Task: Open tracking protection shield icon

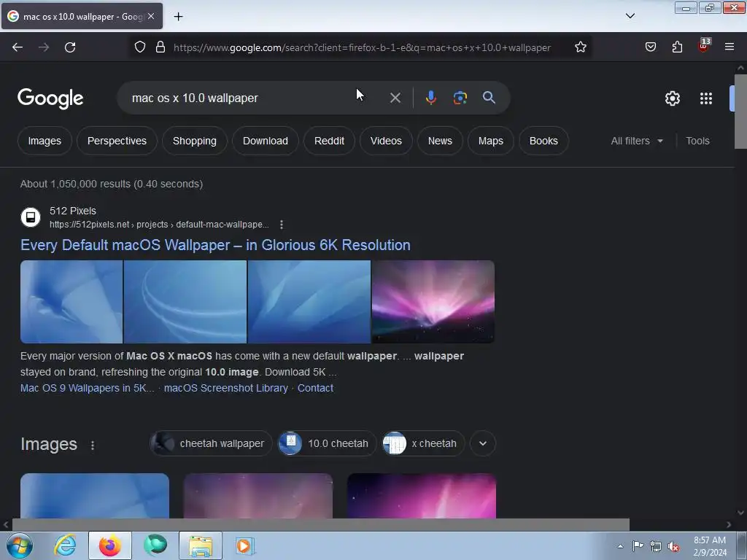Action: 139,47
